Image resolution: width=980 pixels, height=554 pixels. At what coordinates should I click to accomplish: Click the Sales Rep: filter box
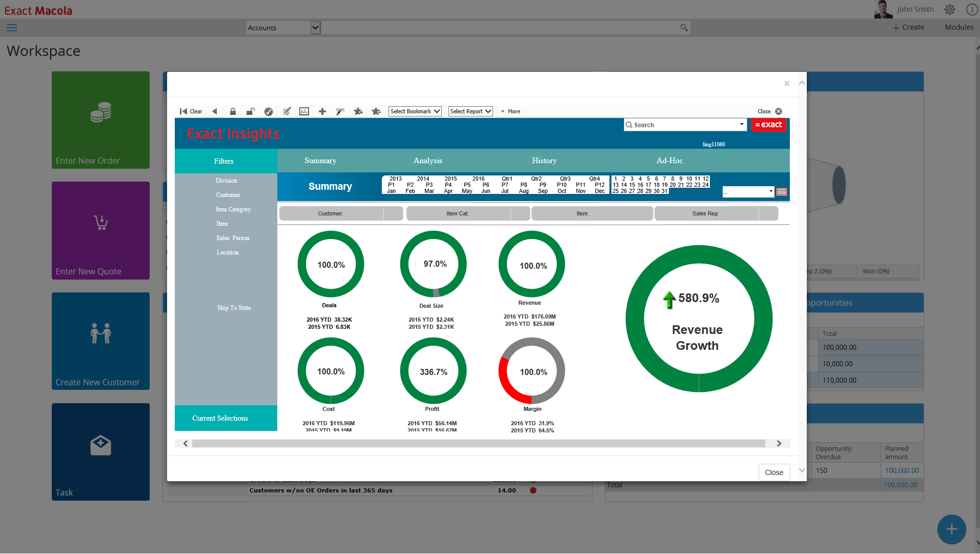(716, 213)
